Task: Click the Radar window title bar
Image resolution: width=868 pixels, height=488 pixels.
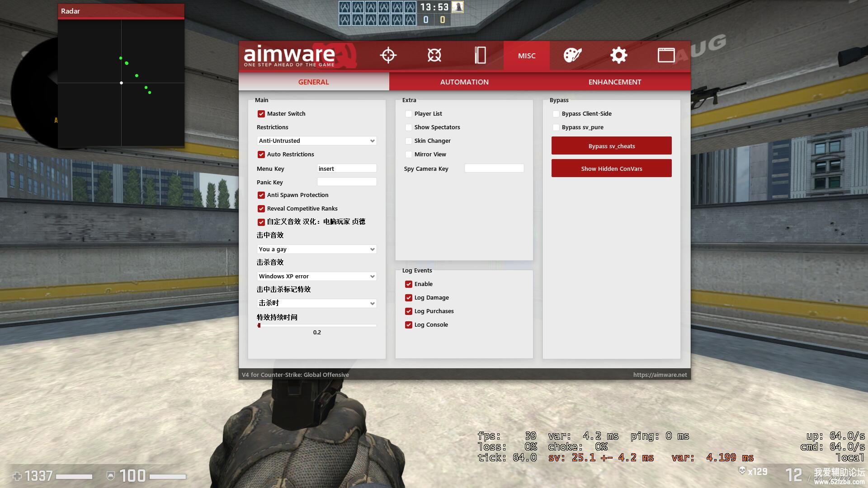Action: [x=121, y=11]
